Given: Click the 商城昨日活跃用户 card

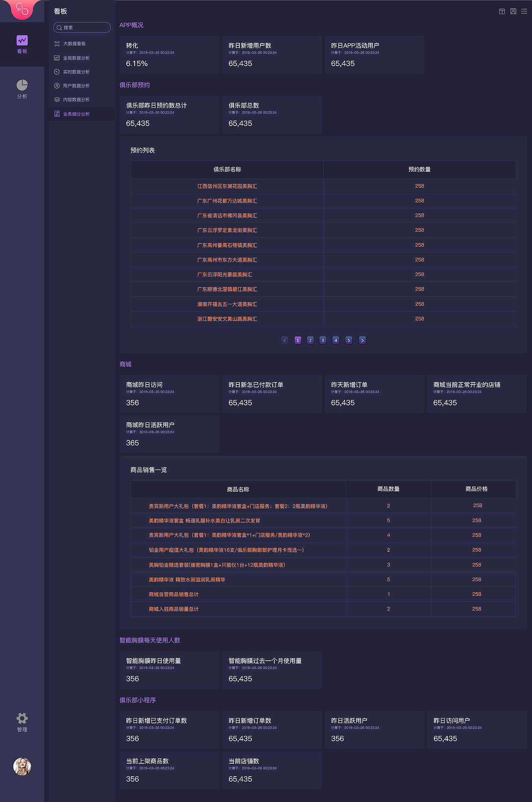Looking at the screenshot, I should pos(170,434).
